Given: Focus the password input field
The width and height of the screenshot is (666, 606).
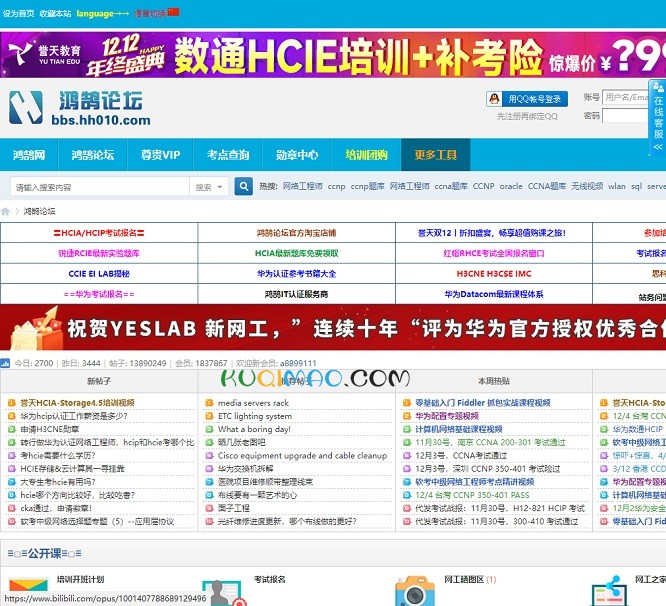Looking at the screenshot, I should click(x=626, y=116).
